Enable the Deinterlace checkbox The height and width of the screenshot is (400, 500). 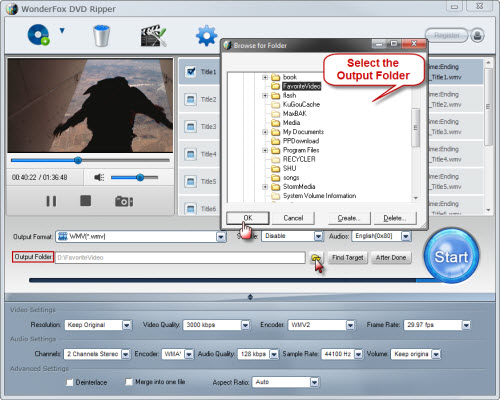pos(69,382)
